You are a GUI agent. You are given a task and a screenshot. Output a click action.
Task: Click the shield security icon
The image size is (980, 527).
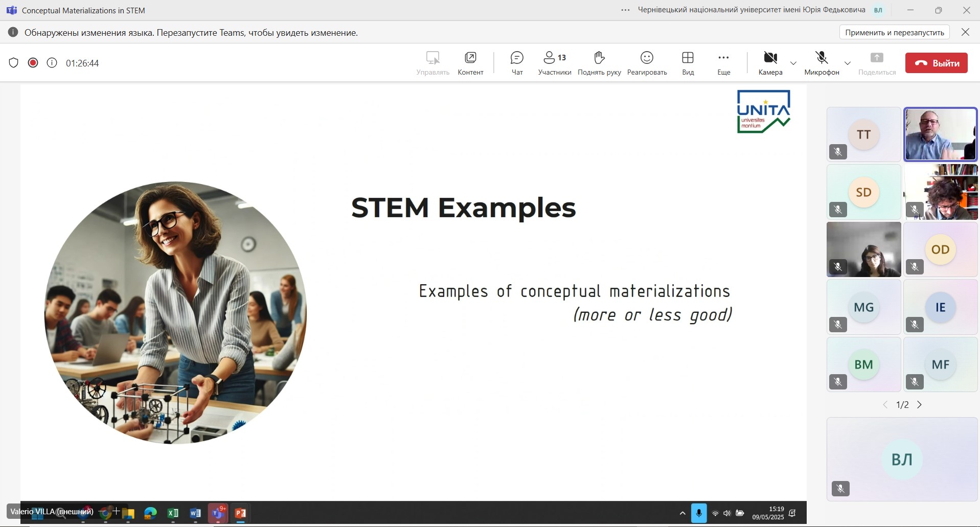point(14,63)
